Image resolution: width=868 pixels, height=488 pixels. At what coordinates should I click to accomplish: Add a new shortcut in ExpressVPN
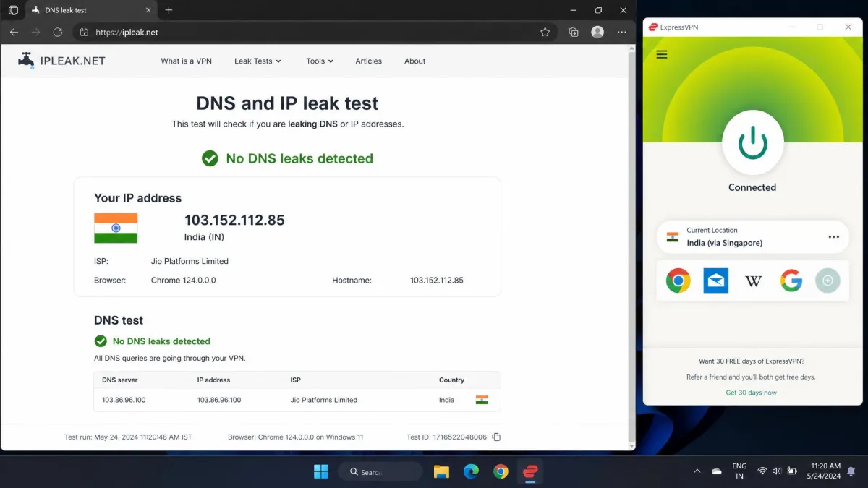pyautogui.click(x=827, y=281)
